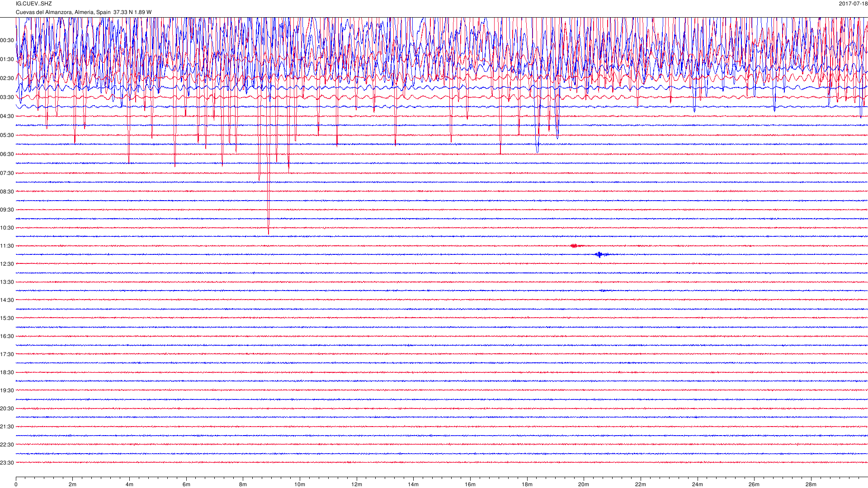This screenshot has width=868, height=488.
Task: Click the 18:30 time label
Action: [x=7, y=373]
